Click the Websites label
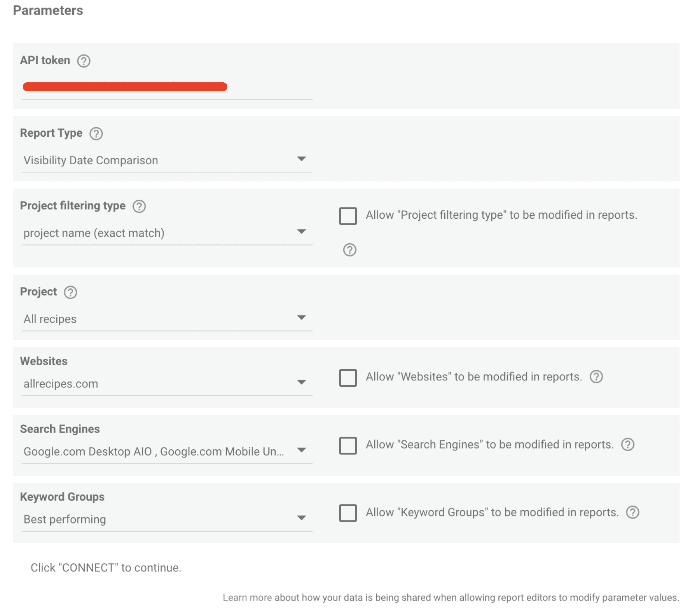The width and height of the screenshot is (700, 611). click(44, 361)
